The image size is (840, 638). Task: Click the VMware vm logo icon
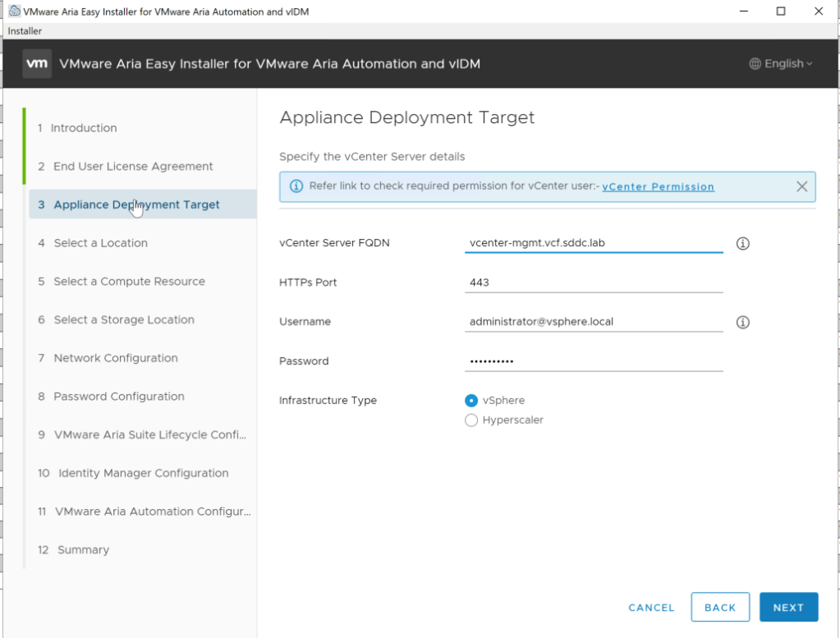(x=37, y=64)
